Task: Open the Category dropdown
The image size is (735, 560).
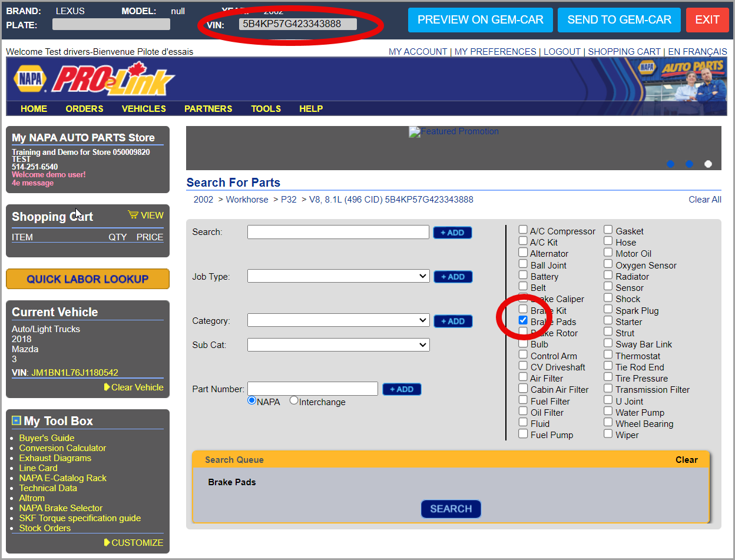Action: point(338,320)
